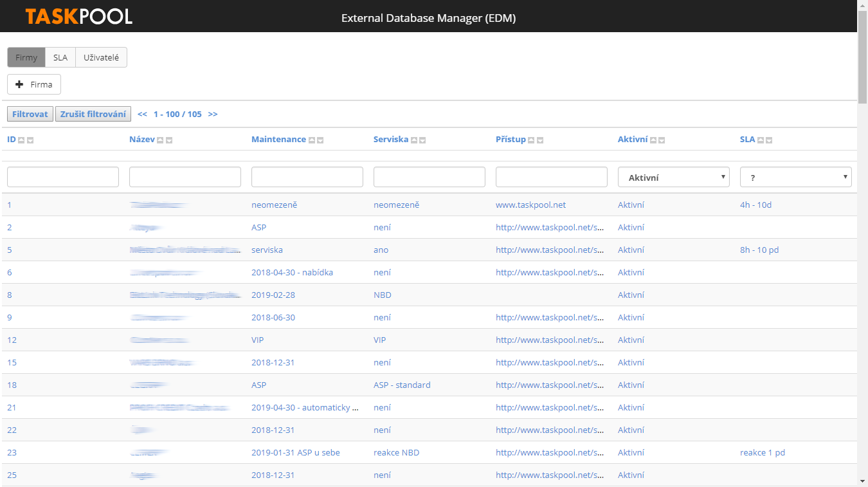Focus the Maintenance filter input
Viewport: 868px width, 487px height.
pos(307,177)
